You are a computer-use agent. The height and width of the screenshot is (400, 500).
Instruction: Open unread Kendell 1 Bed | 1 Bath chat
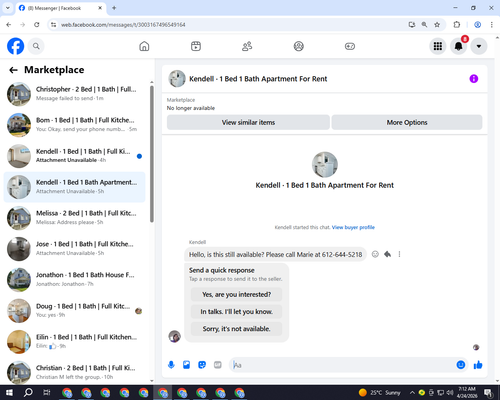[x=75, y=156]
